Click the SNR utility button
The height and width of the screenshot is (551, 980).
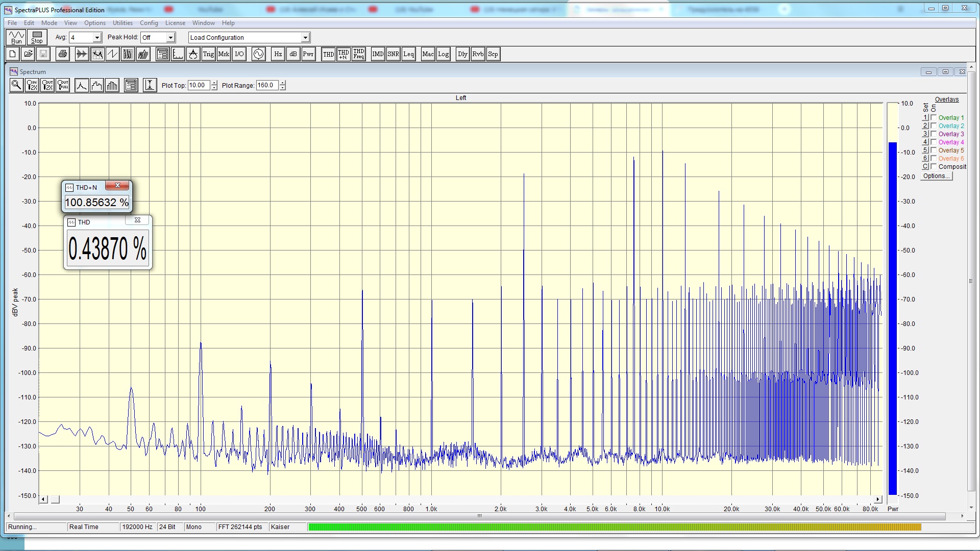pos(393,54)
